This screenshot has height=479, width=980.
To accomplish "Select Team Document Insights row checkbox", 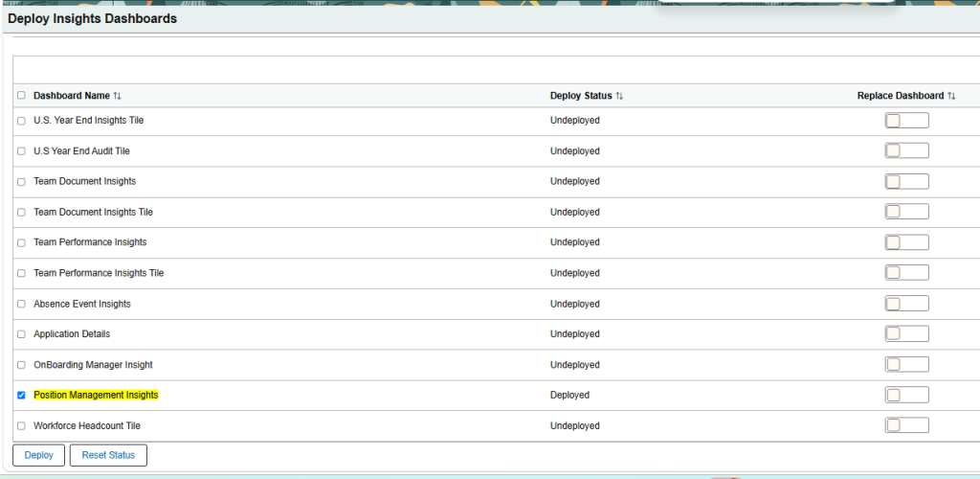I will coord(21,182).
